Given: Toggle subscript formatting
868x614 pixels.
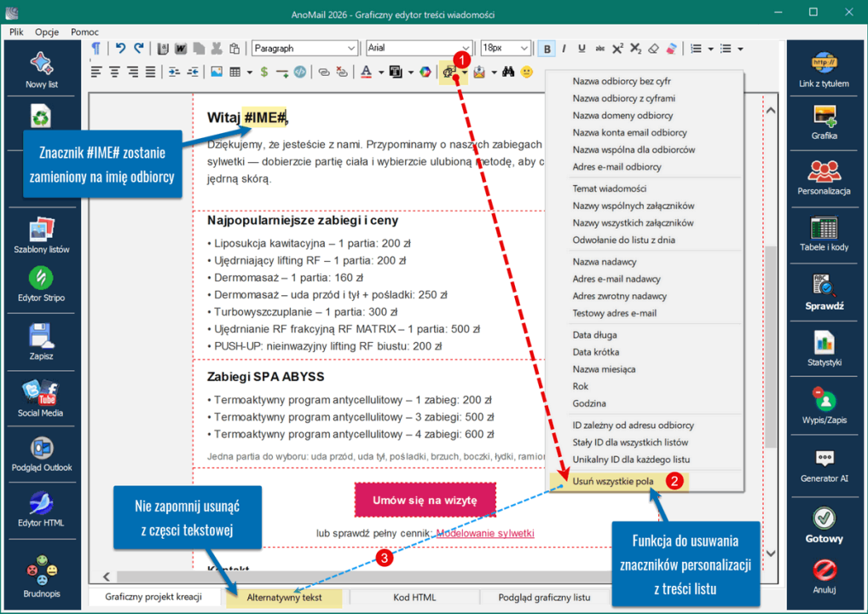Looking at the screenshot, I should (x=636, y=49).
